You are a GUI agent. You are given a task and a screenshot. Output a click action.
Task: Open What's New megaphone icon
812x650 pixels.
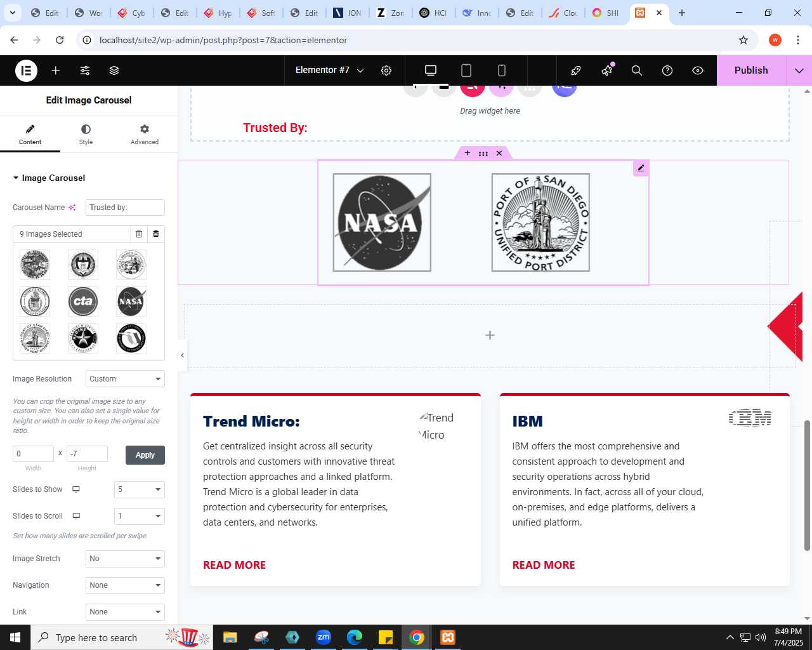[607, 70]
